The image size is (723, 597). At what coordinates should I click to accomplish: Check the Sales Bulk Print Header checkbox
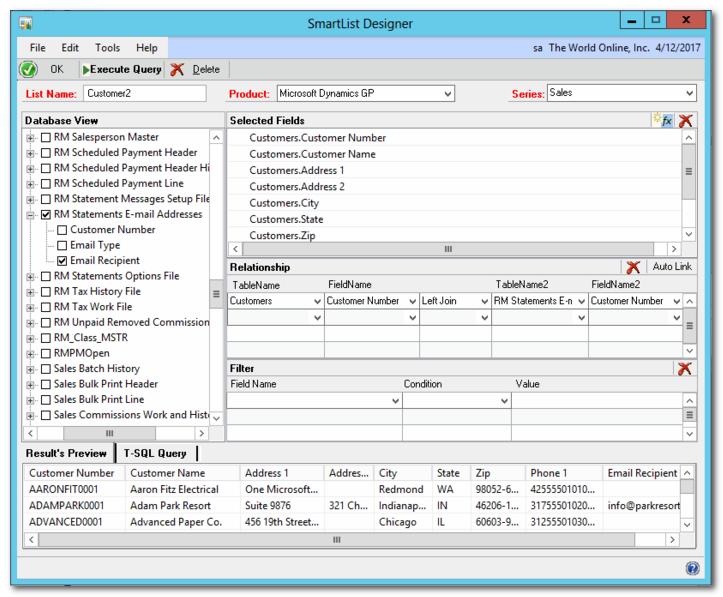46,384
